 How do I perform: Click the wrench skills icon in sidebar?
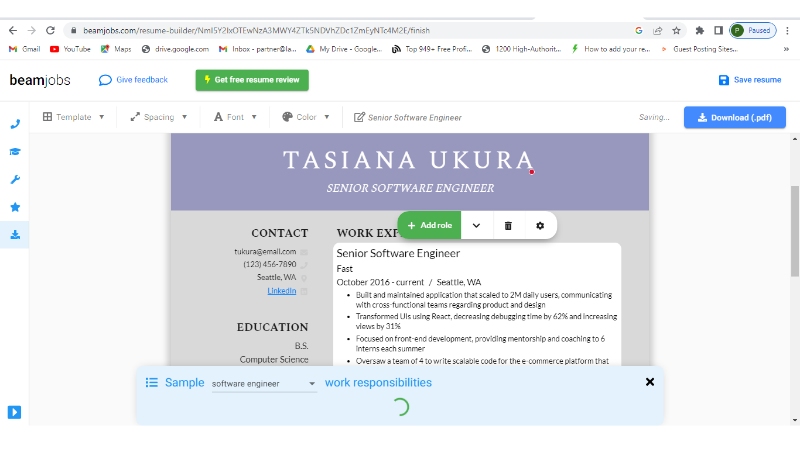pos(15,180)
